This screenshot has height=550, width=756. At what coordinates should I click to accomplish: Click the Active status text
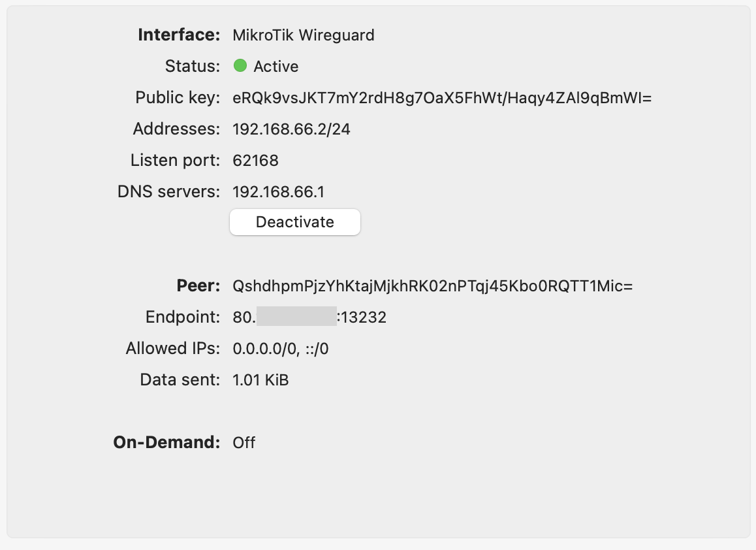tap(276, 67)
